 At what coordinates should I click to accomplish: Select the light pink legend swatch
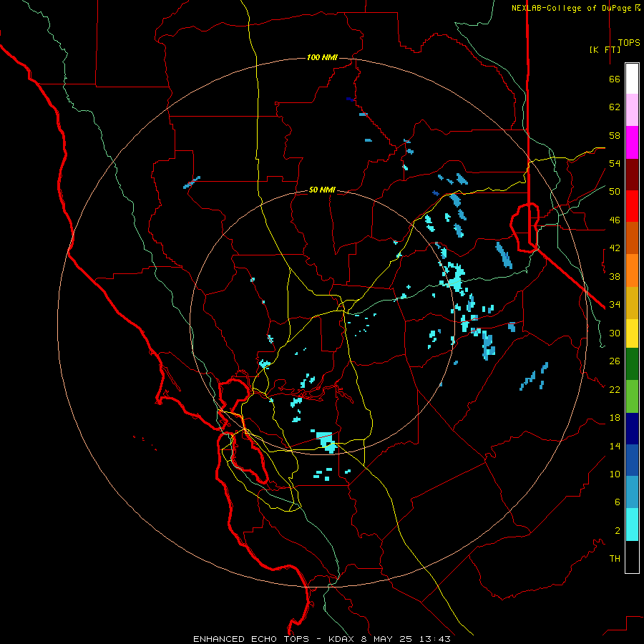point(632,110)
